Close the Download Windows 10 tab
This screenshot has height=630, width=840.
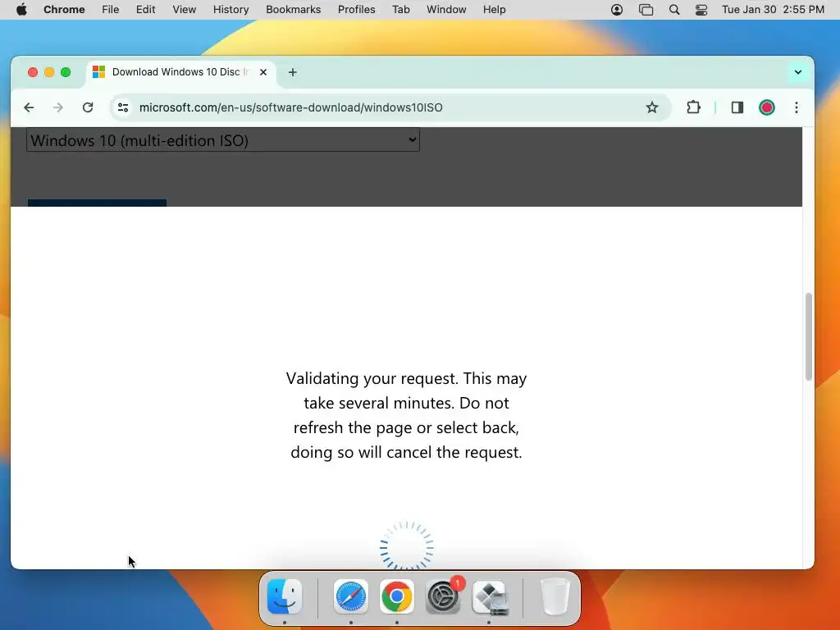point(263,72)
